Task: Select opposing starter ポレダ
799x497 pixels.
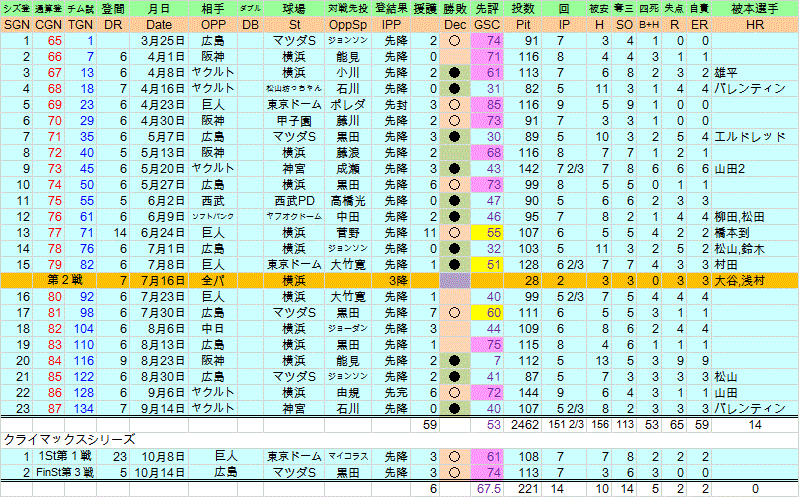Action: click(x=348, y=105)
